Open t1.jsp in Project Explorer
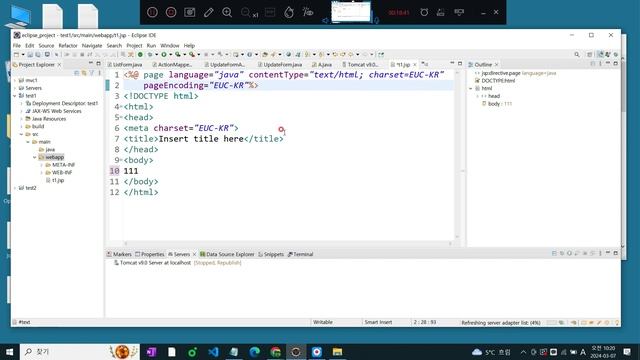This screenshot has height=360, width=640. (55, 180)
